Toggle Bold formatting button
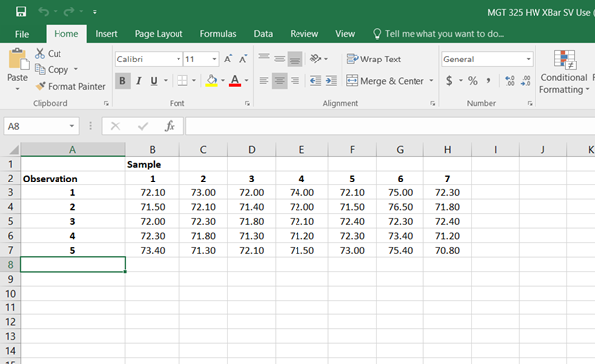 coord(122,81)
